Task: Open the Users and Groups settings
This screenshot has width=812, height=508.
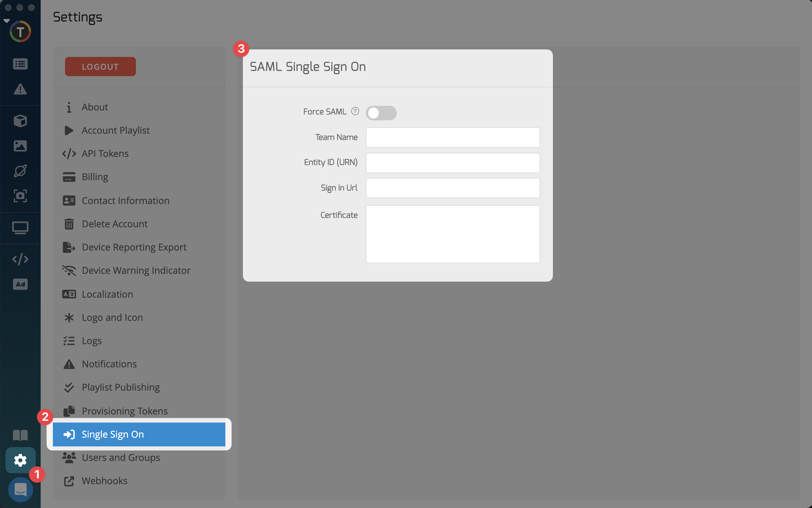Action: click(x=121, y=457)
